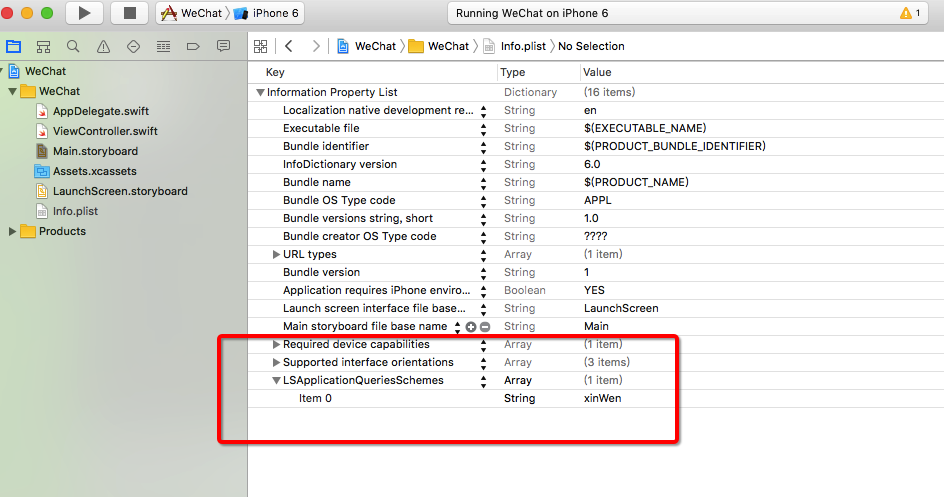The height and width of the screenshot is (497, 944).
Task: Click No Selection in jump bar
Action: [591, 46]
